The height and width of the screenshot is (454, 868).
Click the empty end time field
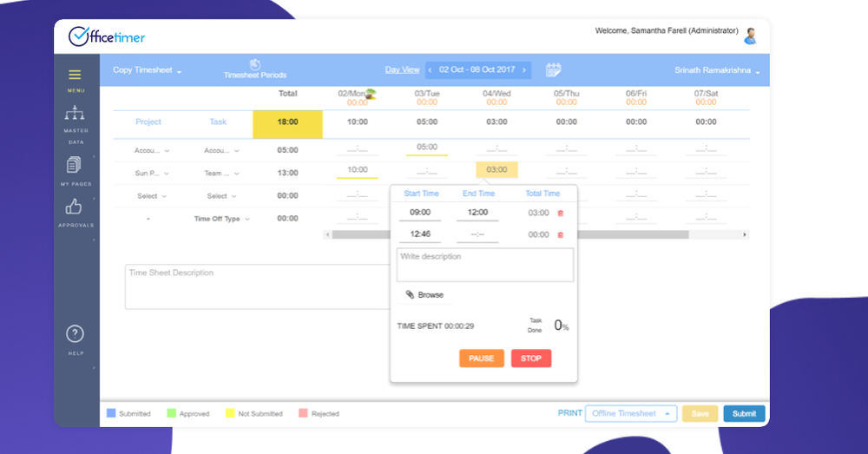click(x=477, y=234)
